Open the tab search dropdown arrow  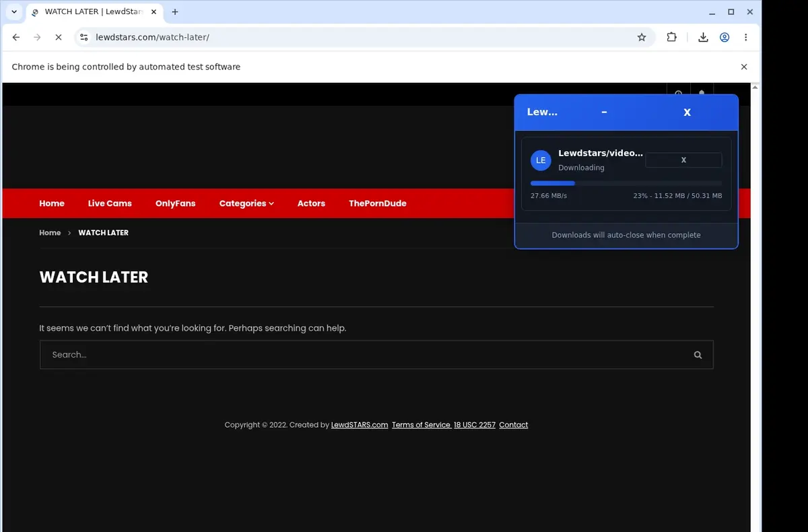(x=13, y=11)
